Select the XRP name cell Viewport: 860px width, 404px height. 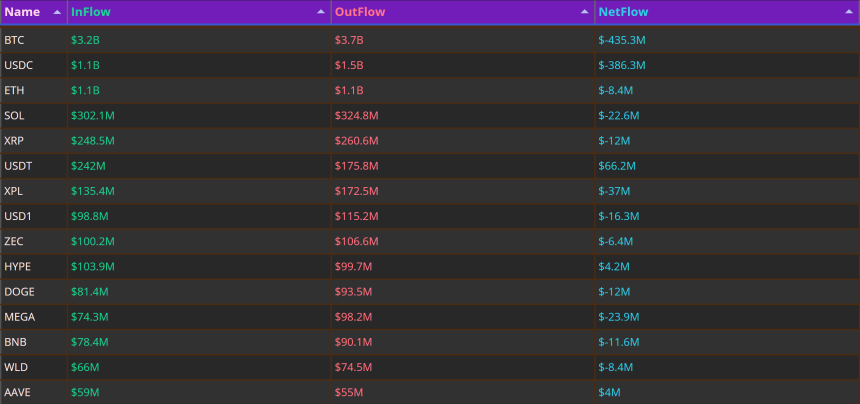34,141
